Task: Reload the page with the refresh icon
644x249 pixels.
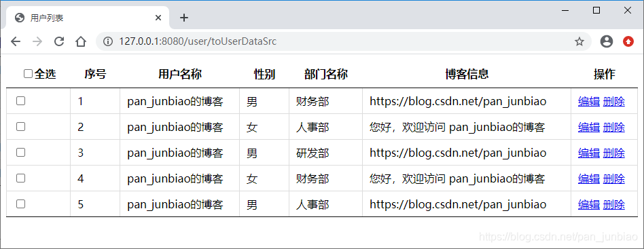Action: pyautogui.click(x=59, y=41)
